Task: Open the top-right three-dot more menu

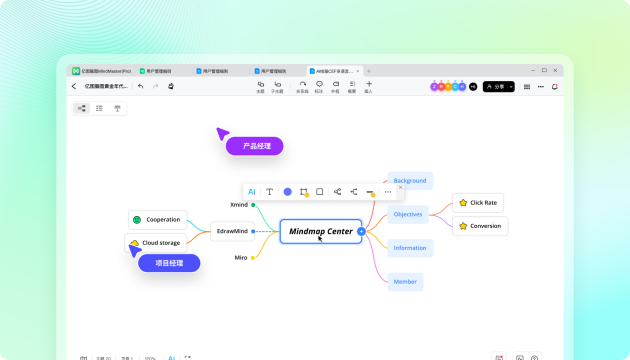Action: pos(541,87)
